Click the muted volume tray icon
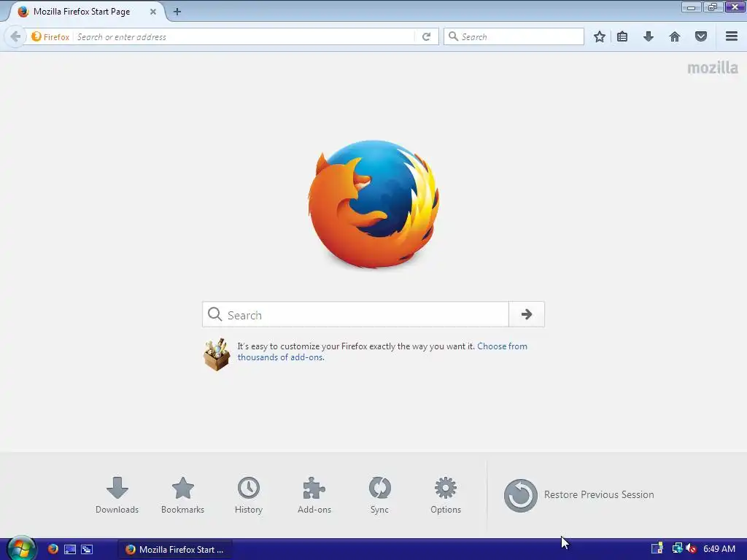Viewport: 747px width, 560px height. point(692,548)
